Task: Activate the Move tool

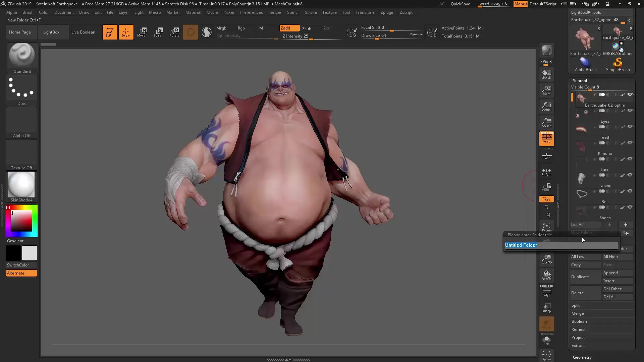Action: [x=142, y=32]
